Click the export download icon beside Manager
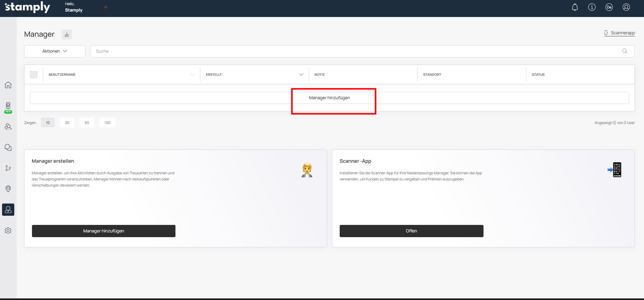644x300 pixels. (67, 34)
